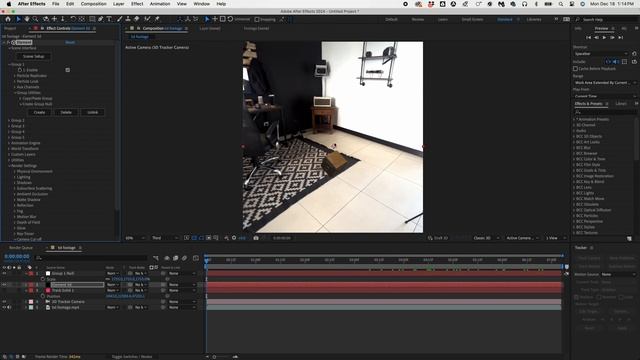Expand Group 2 in Effect Controls

click(9, 120)
